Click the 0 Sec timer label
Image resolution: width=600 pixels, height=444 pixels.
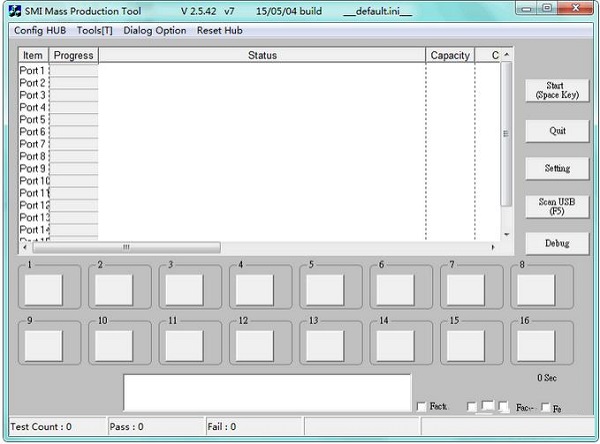tap(546, 378)
